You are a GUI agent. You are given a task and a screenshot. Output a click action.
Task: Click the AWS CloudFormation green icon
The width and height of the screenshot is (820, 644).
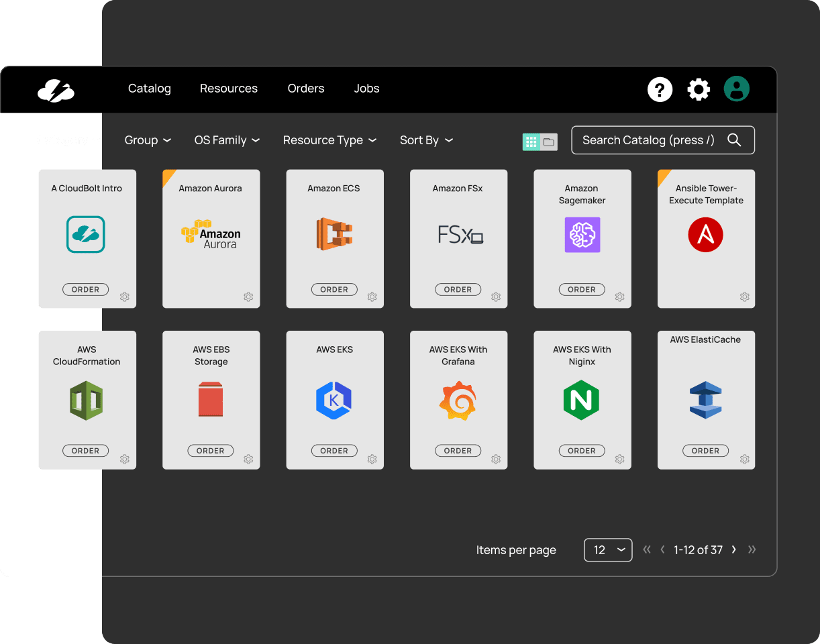pyautogui.click(x=86, y=400)
